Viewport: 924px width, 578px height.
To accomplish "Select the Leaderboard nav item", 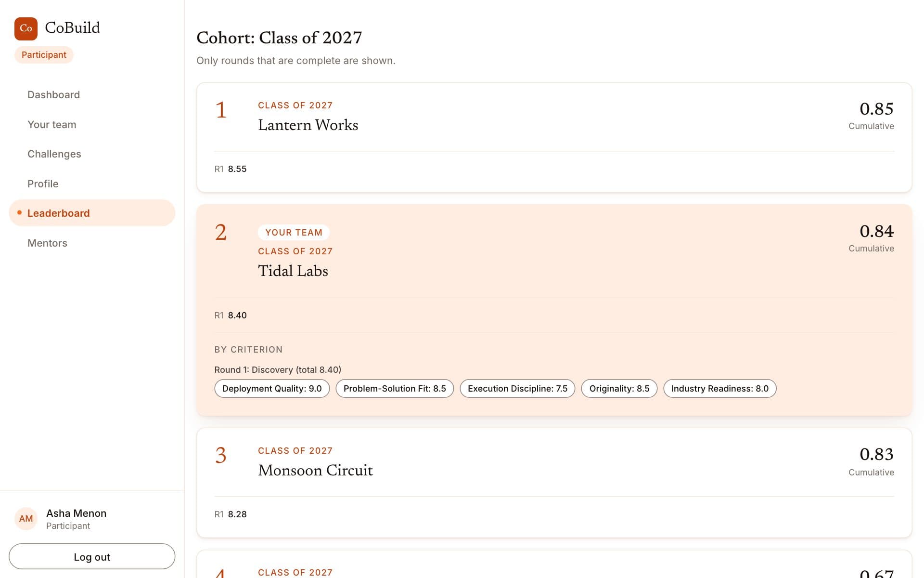I will point(92,213).
